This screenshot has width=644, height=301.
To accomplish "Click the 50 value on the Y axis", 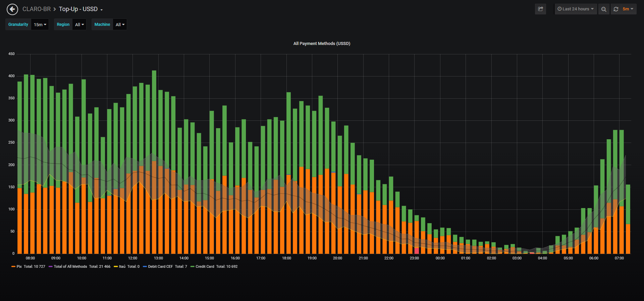I will [12, 231].
